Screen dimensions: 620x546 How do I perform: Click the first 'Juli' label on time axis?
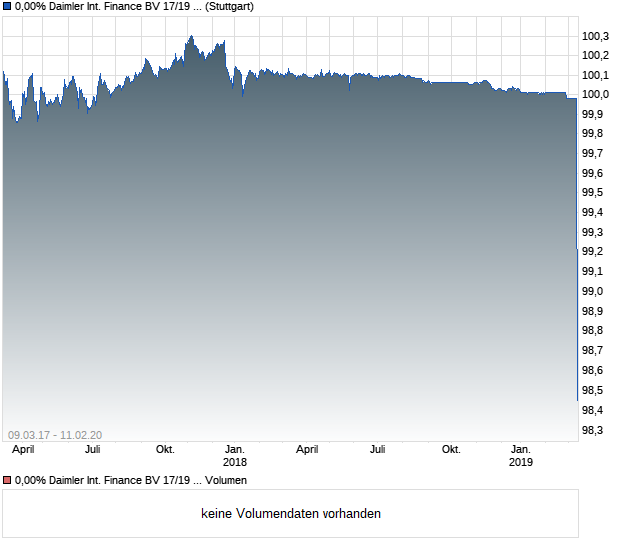(93, 450)
